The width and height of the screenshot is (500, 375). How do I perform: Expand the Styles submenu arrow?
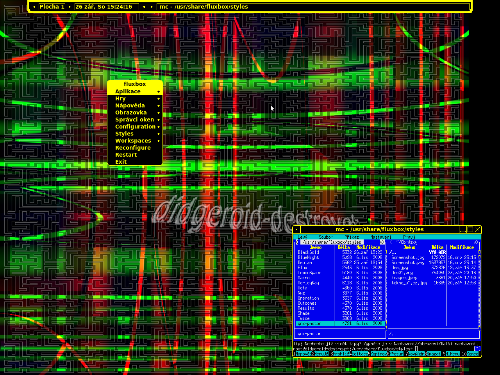158,134
